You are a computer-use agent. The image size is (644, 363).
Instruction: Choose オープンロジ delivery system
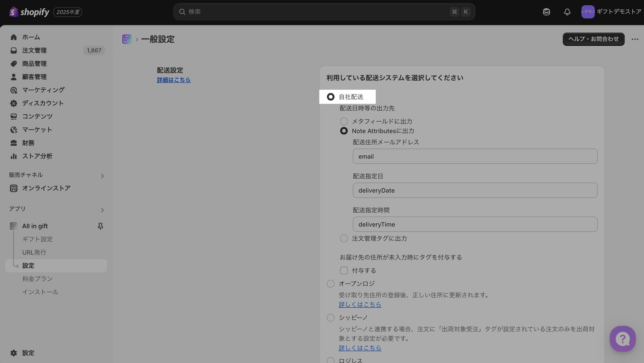330,284
